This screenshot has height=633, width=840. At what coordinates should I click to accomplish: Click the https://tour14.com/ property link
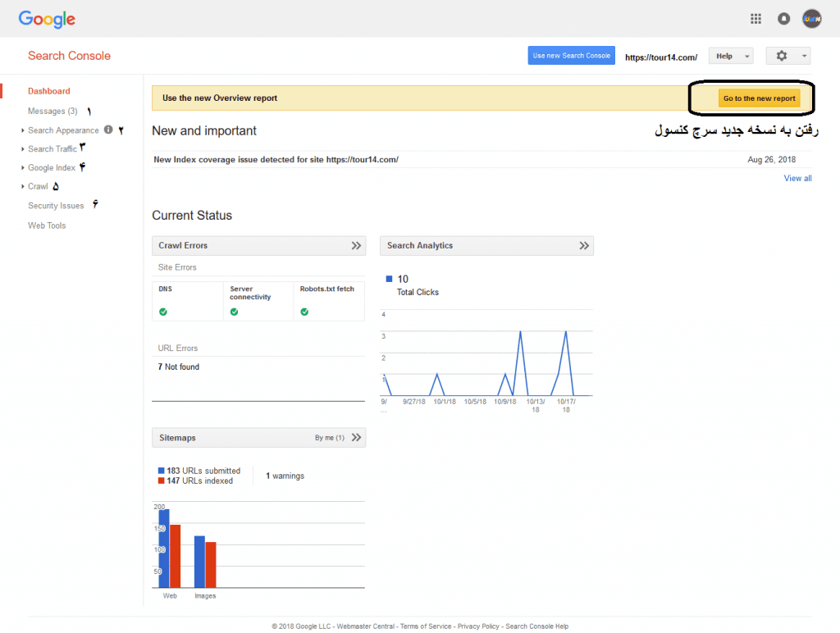(661, 57)
